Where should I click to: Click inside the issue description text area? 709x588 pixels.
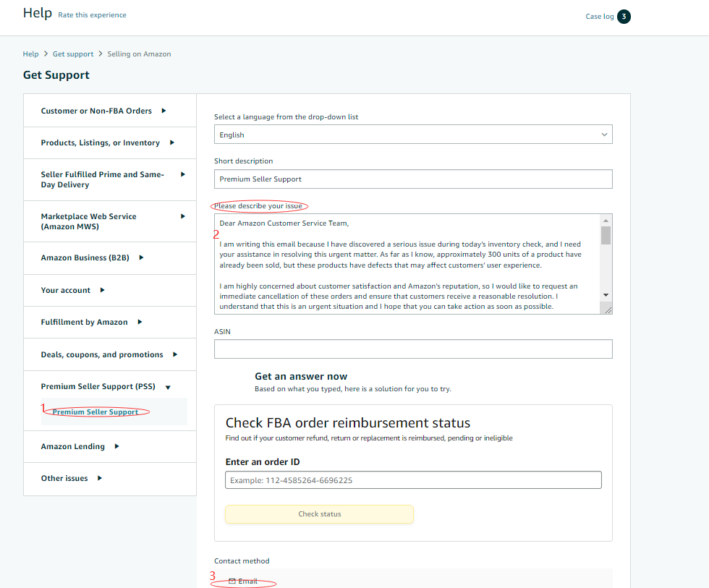pyautogui.click(x=407, y=264)
